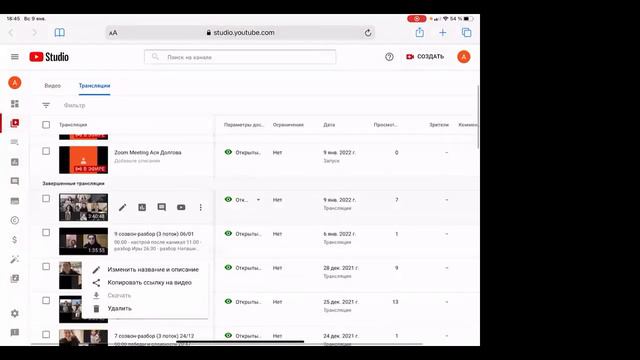
Task: Click the YouTube Studio logo
Action: (x=49, y=57)
